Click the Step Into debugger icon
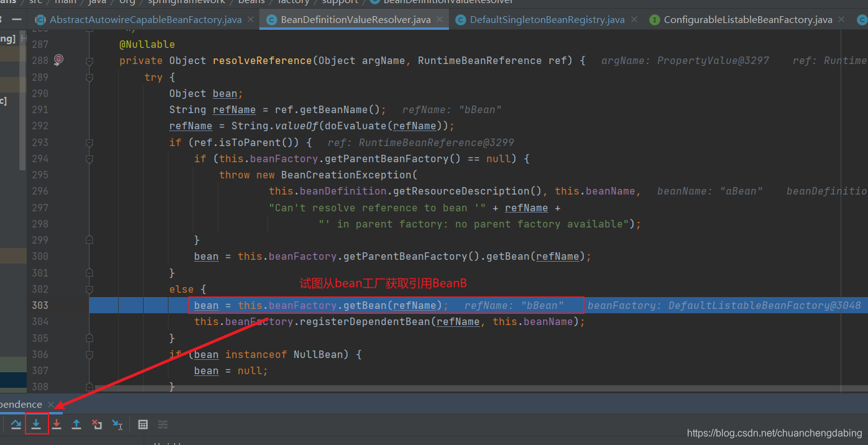Image resolution: width=868 pixels, height=445 pixels. pos(37,424)
